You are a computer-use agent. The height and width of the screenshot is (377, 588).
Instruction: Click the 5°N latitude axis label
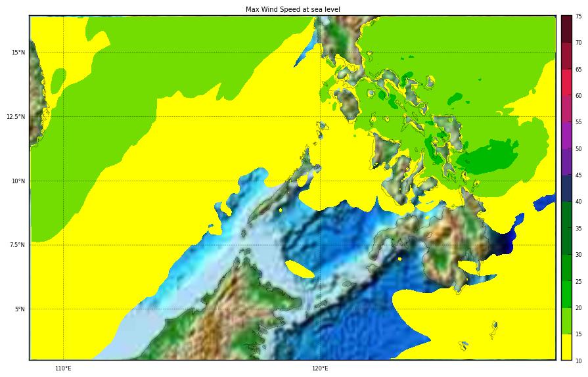tap(20, 309)
